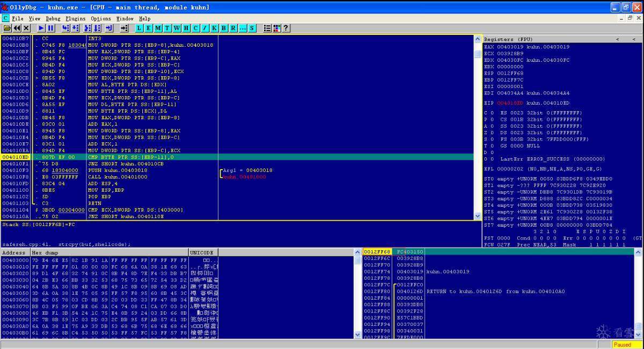Viewport: 644px width, 349px height.
Task: Close the debugged program with X icon
Action: pyautogui.click(x=26, y=28)
